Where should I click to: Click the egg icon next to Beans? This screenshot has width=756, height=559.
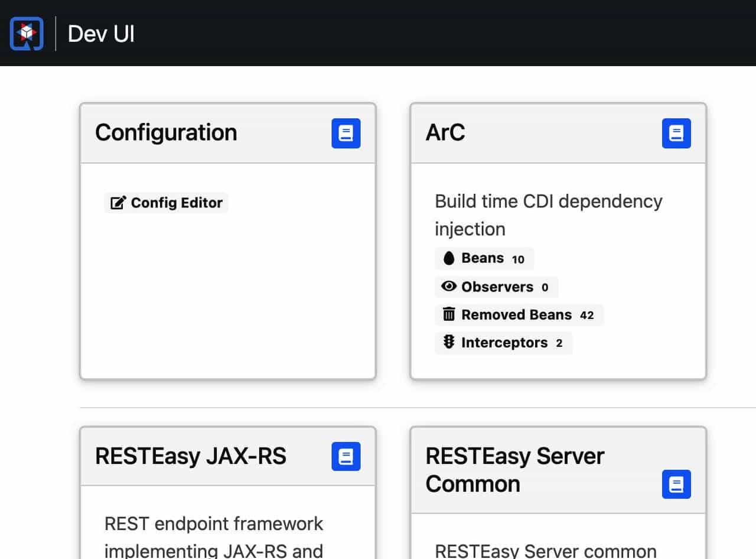click(449, 258)
